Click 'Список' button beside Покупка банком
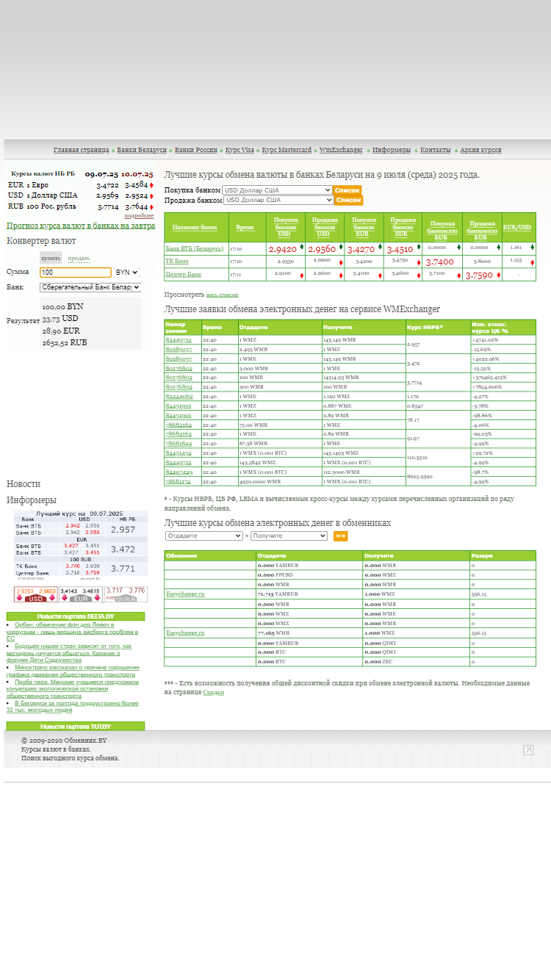 click(347, 190)
